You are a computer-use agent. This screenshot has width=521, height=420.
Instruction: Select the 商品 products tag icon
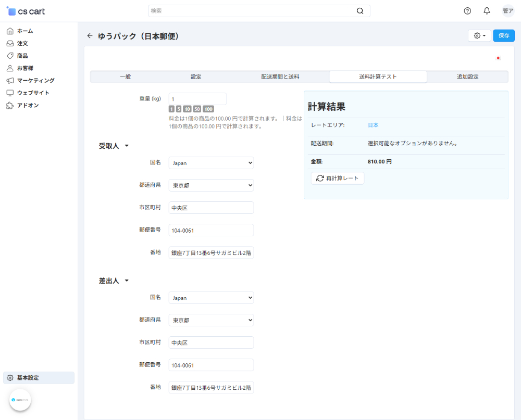coord(9,56)
